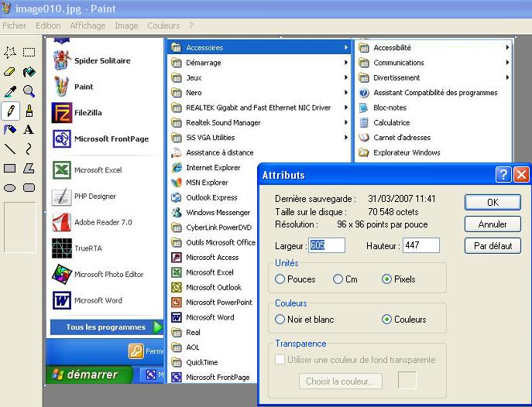The height and width of the screenshot is (407, 532).
Task: Click the Outlook Express entry
Action: [212, 197]
